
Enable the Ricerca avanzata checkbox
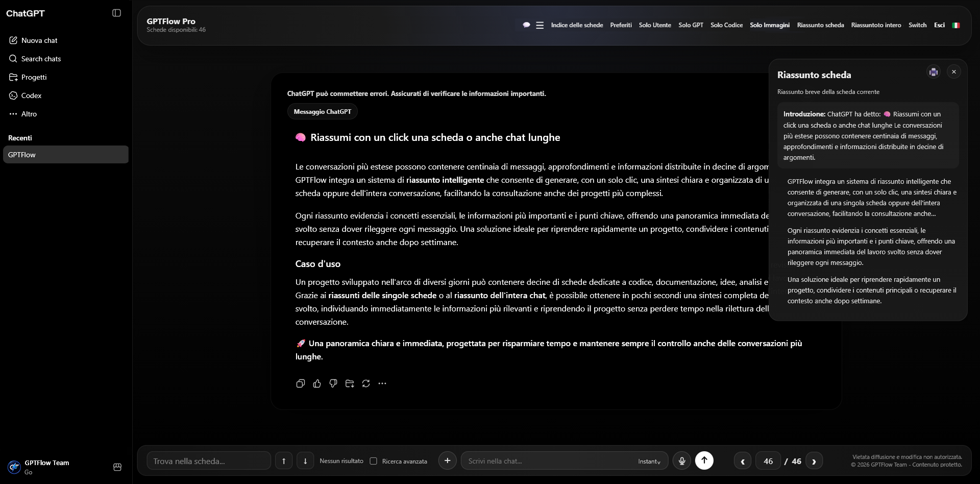pos(374,461)
